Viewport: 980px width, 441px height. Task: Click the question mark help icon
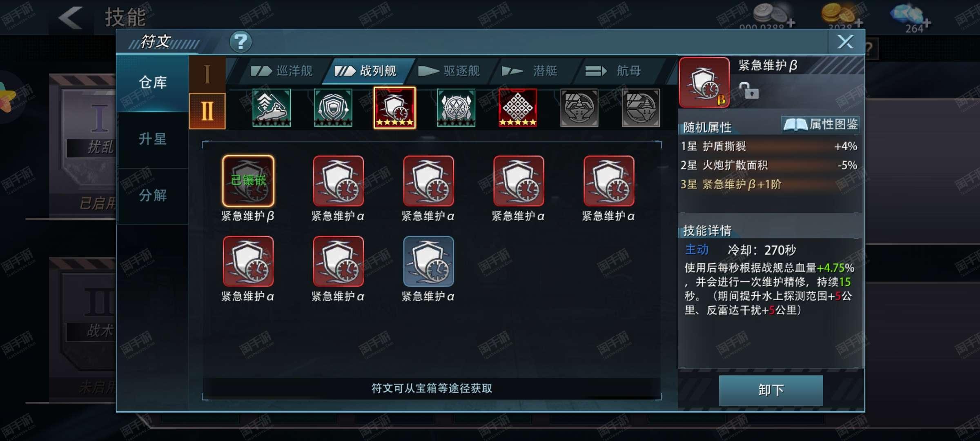(x=241, y=42)
